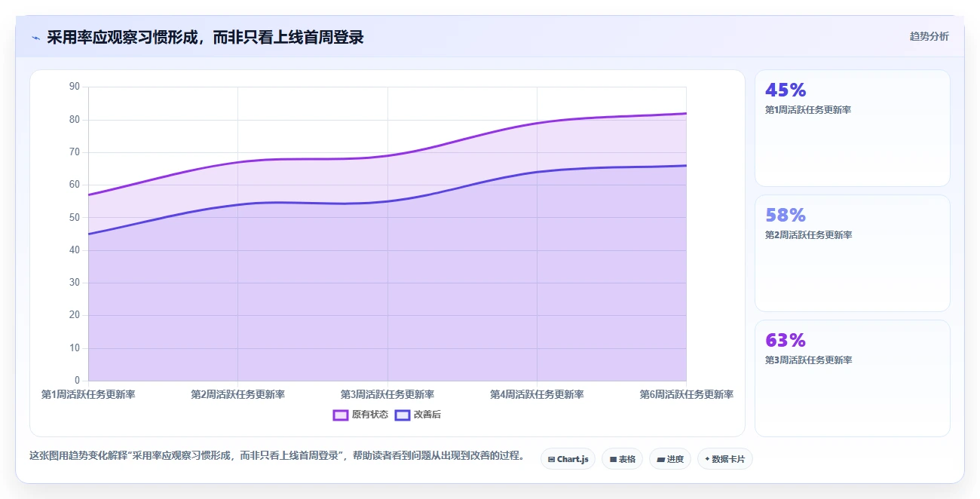Toggle the 原有状态 legend swatch
Screen dimensions: 980x499
341,415
